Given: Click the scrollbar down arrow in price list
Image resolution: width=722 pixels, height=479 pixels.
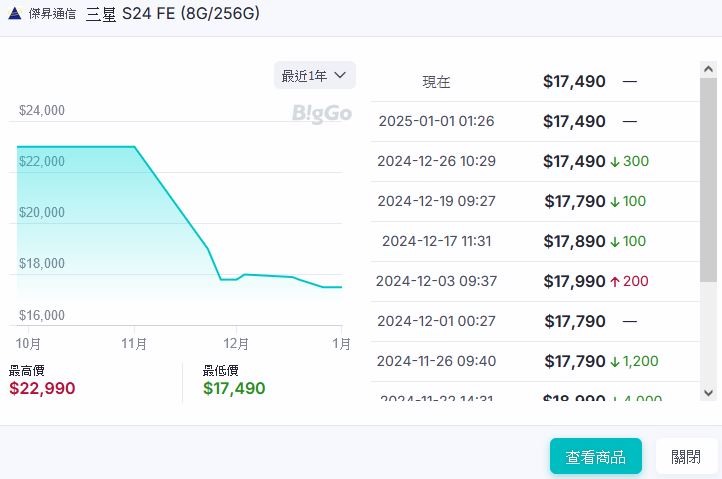Looking at the screenshot, I should click(708, 393).
